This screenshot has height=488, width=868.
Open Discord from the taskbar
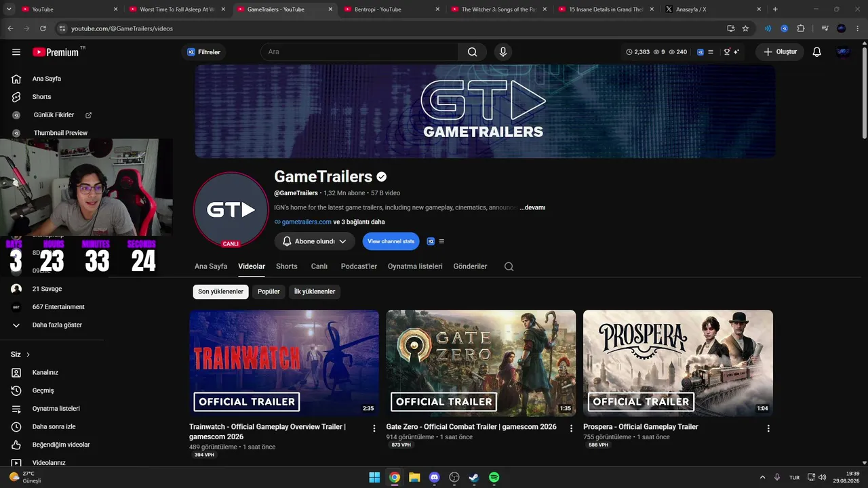[x=435, y=477]
